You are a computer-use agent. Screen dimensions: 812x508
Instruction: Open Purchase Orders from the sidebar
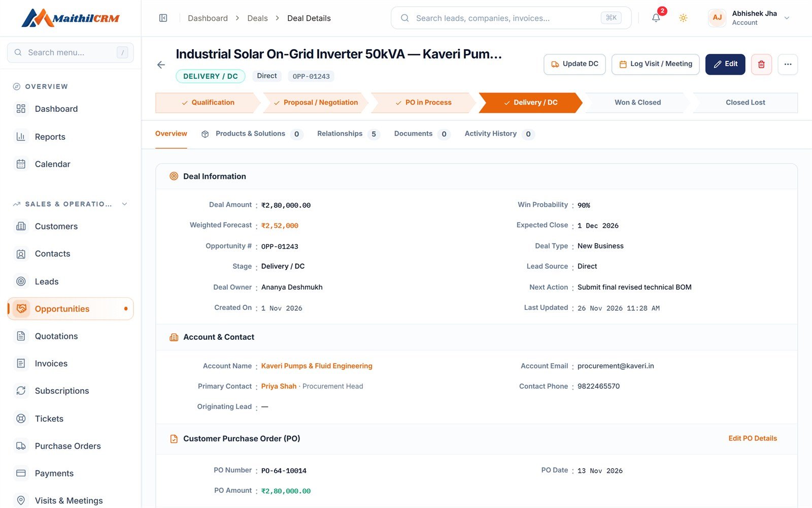click(x=71, y=446)
